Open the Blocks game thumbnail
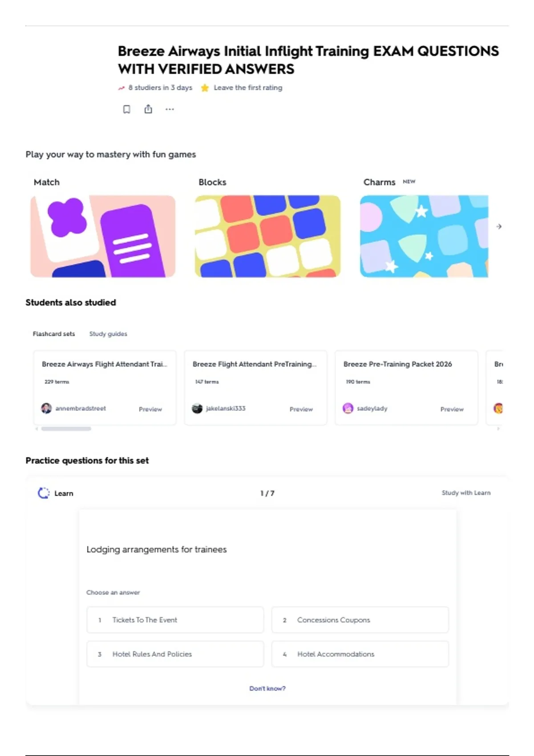This screenshot has width=534, height=756. (x=267, y=236)
